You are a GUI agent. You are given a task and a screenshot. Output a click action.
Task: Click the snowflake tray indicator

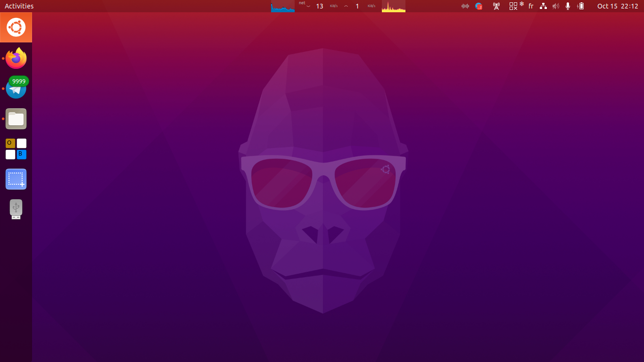point(522,4)
